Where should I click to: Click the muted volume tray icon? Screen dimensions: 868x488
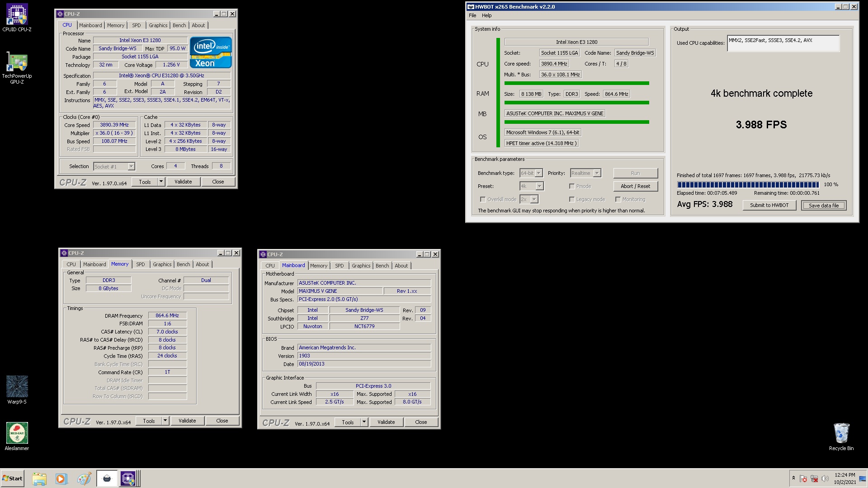825,479
